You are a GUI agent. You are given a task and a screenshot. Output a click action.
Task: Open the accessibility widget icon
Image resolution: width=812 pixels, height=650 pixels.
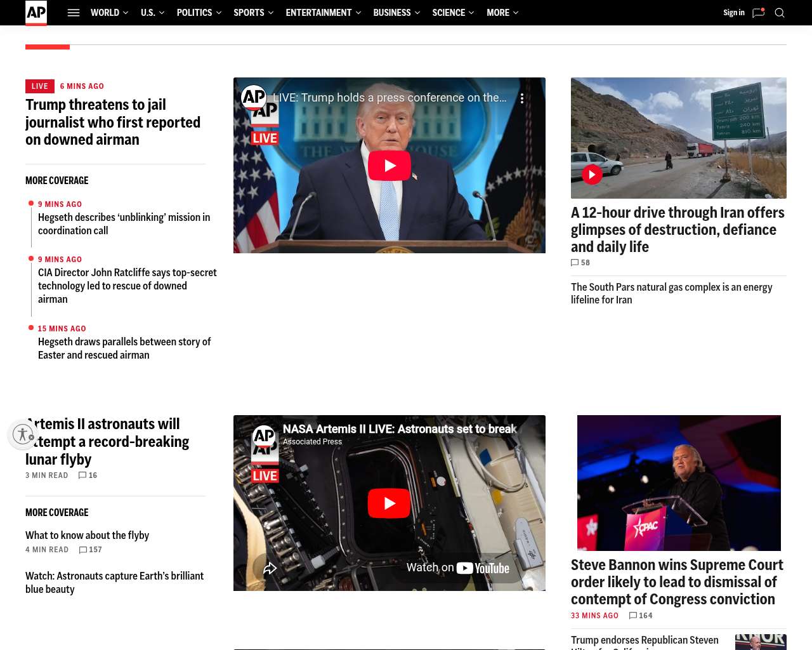pyautogui.click(x=23, y=434)
